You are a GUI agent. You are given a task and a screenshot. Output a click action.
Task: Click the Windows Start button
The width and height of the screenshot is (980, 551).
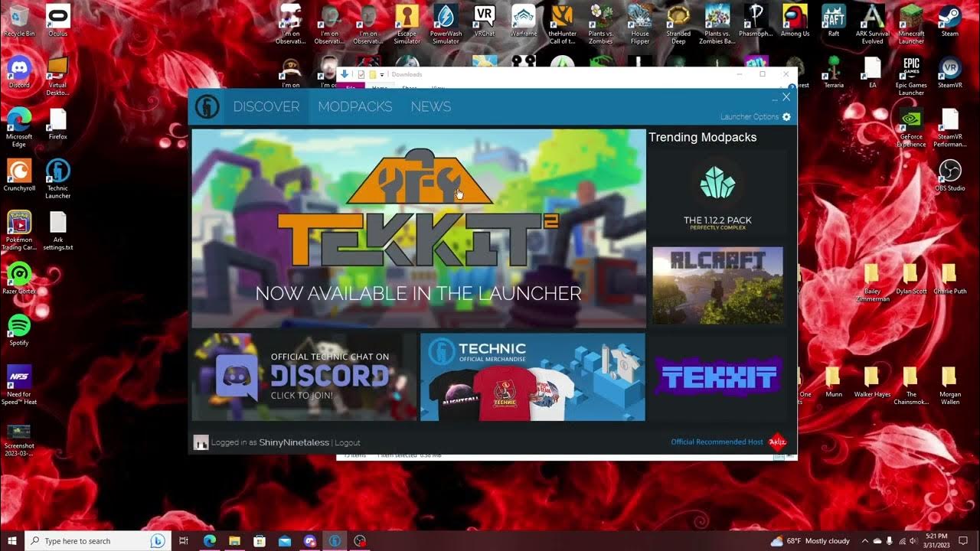coord(12,540)
